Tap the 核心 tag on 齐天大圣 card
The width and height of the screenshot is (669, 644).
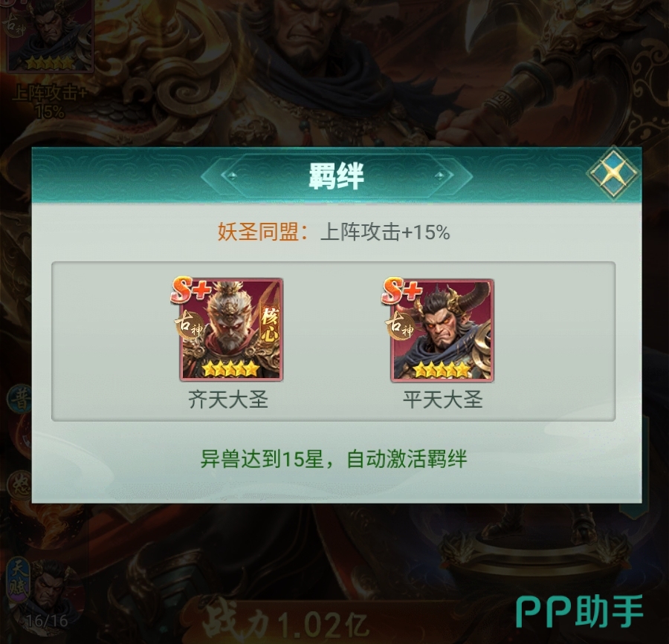pyautogui.click(x=269, y=325)
